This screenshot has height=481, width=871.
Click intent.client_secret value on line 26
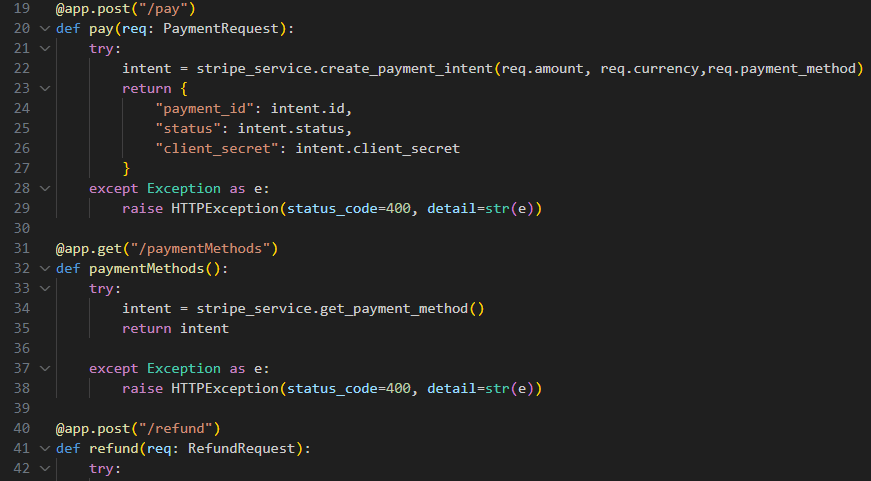378,149
